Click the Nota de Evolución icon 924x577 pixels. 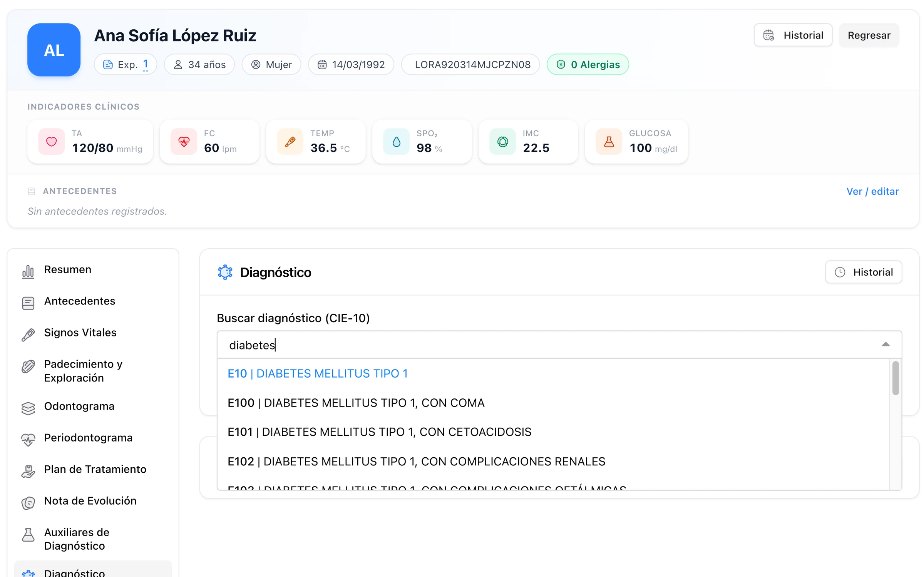[28, 503]
